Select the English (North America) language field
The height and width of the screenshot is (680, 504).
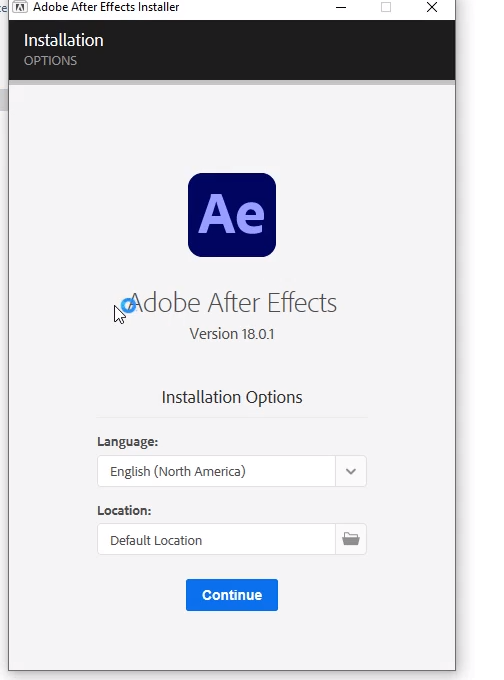click(x=216, y=471)
